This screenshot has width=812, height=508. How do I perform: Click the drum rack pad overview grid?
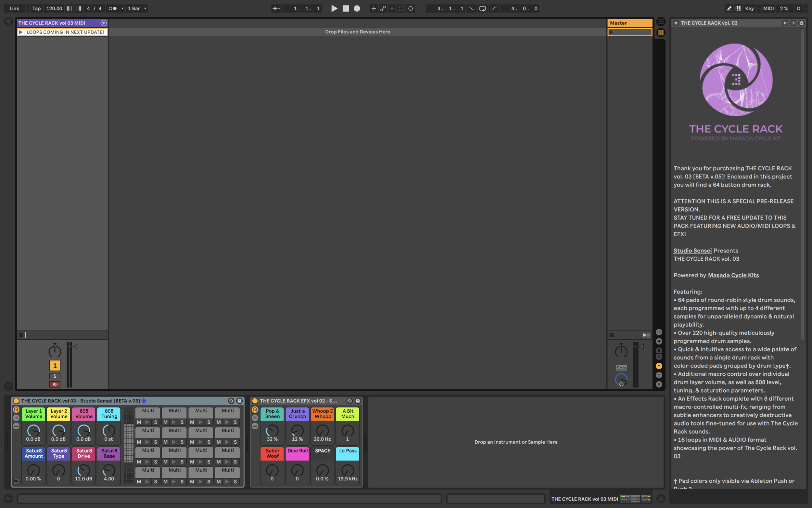[129, 446]
